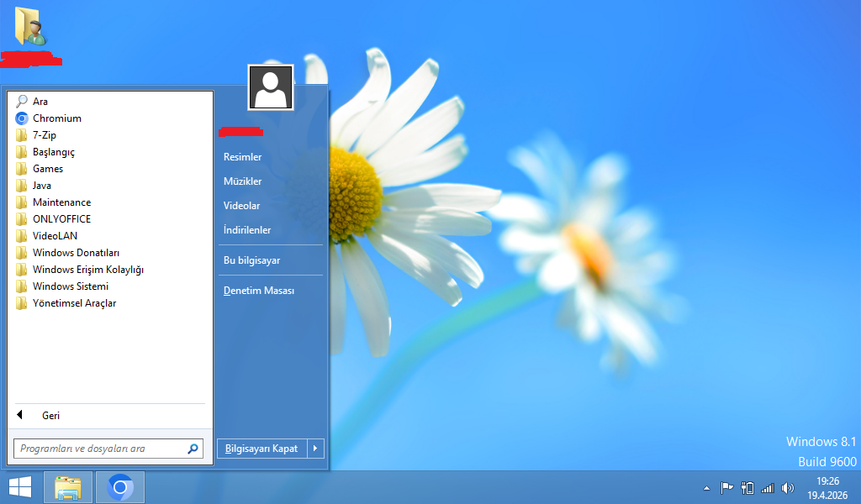This screenshot has width=861, height=504.
Task: Open Müzikler from the start menu
Action: click(x=243, y=181)
